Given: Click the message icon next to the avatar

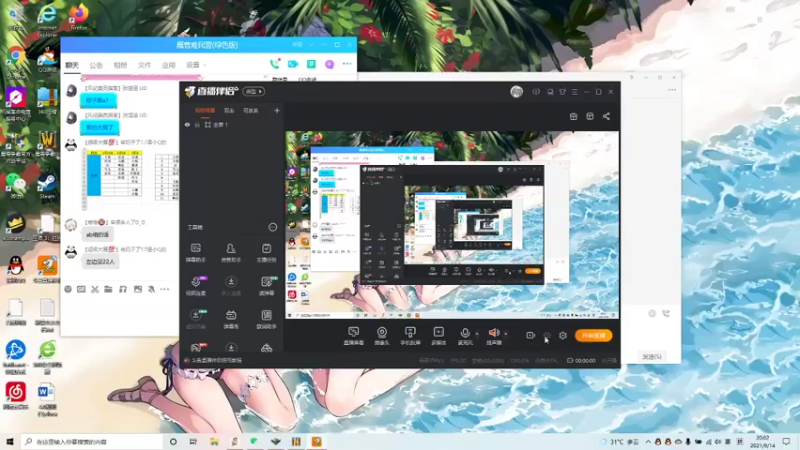Looking at the screenshot, I should click(x=536, y=92).
